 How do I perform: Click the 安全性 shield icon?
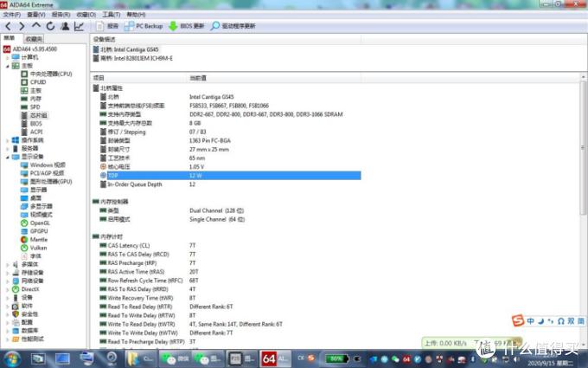16,314
